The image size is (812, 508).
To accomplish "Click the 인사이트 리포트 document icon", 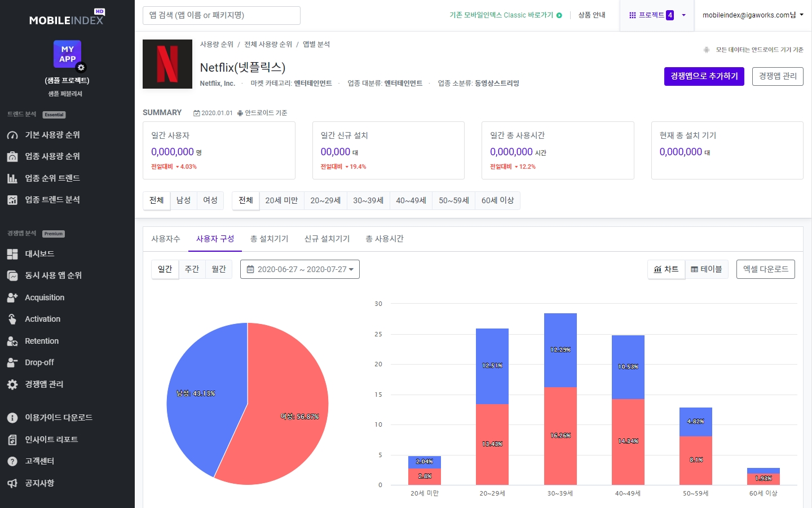I will 12,440.
